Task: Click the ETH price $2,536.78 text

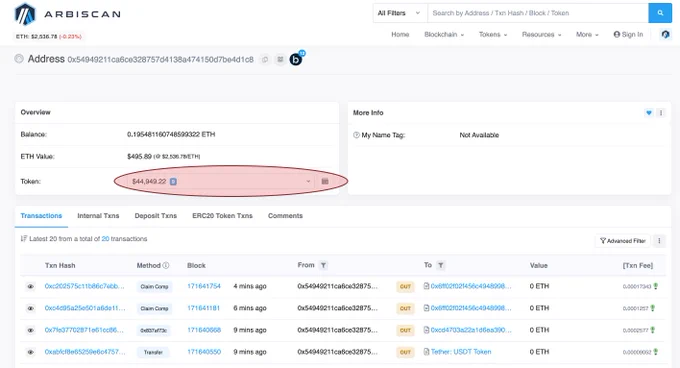Action: (44, 36)
